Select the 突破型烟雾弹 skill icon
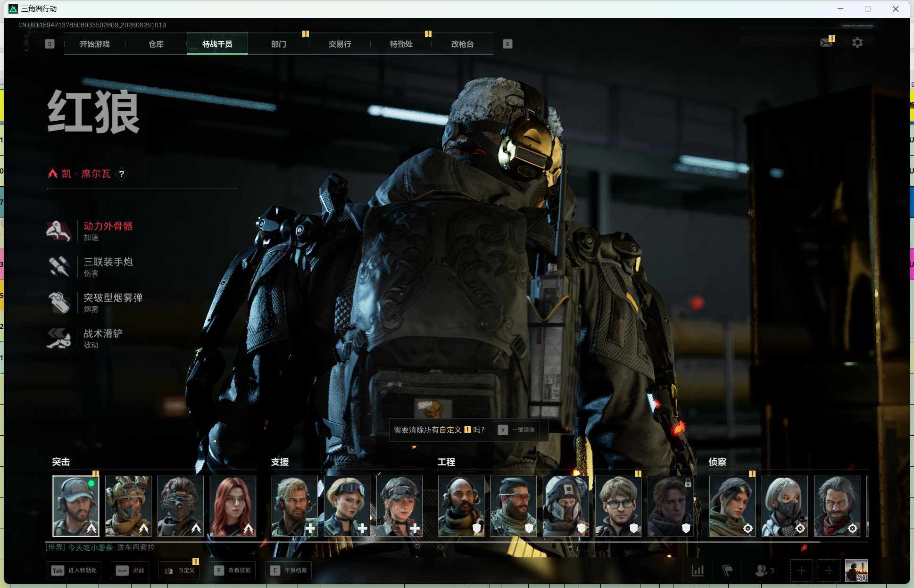This screenshot has height=588, width=914. 58,302
